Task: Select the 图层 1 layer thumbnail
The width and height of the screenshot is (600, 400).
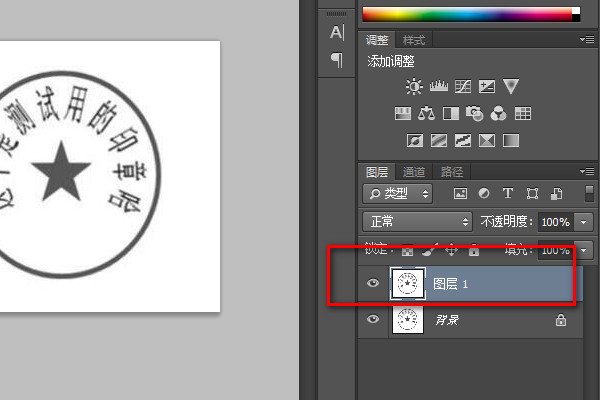Action: (x=408, y=284)
